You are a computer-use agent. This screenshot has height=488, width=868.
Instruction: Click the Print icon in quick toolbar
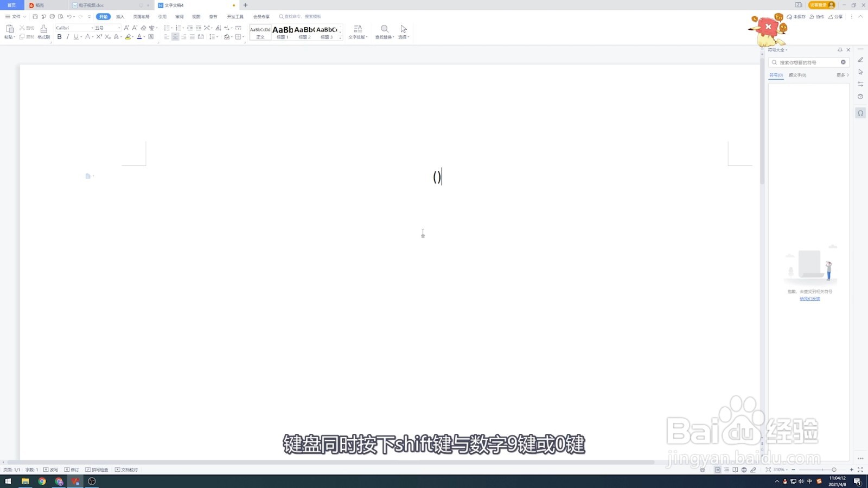[52, 16]
